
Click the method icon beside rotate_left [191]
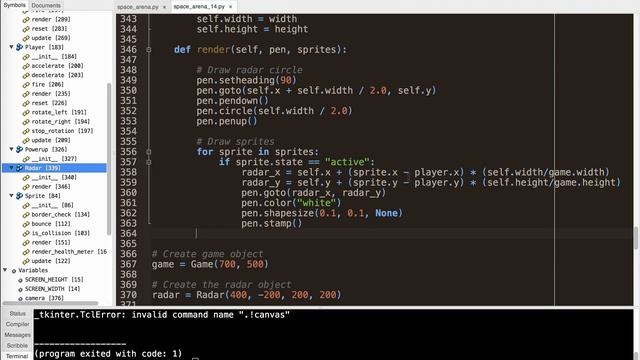pos(26,112)
